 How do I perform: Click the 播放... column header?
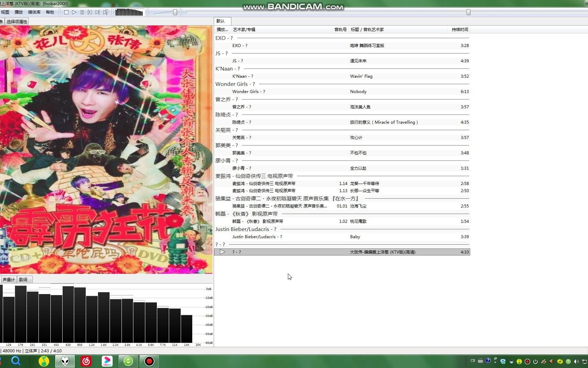point(223,30)
